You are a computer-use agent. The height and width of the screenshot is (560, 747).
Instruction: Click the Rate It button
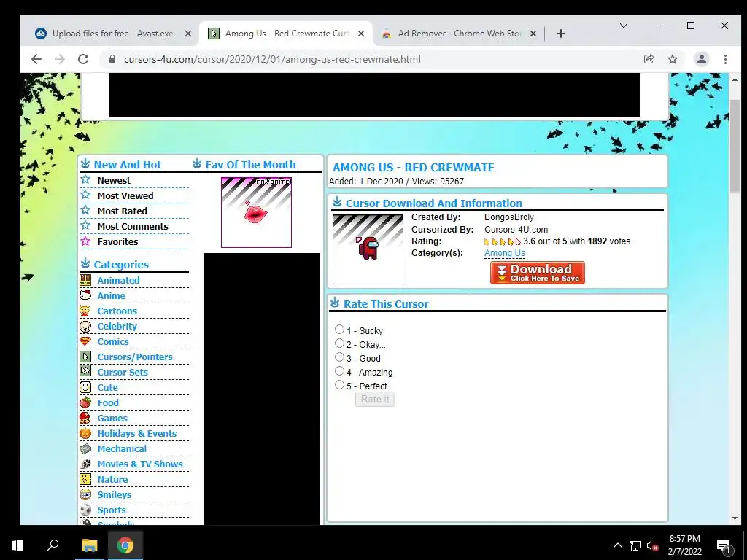point(374,399)
